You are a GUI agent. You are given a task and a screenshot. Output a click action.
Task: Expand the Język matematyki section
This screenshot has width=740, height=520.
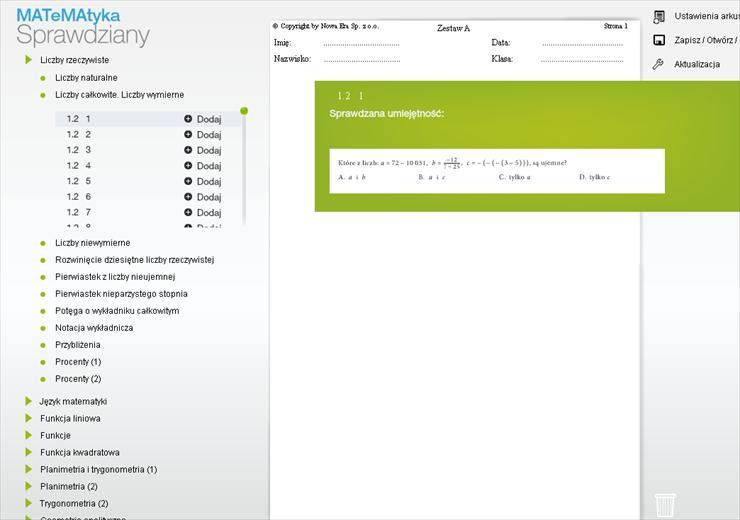(28, 402)
